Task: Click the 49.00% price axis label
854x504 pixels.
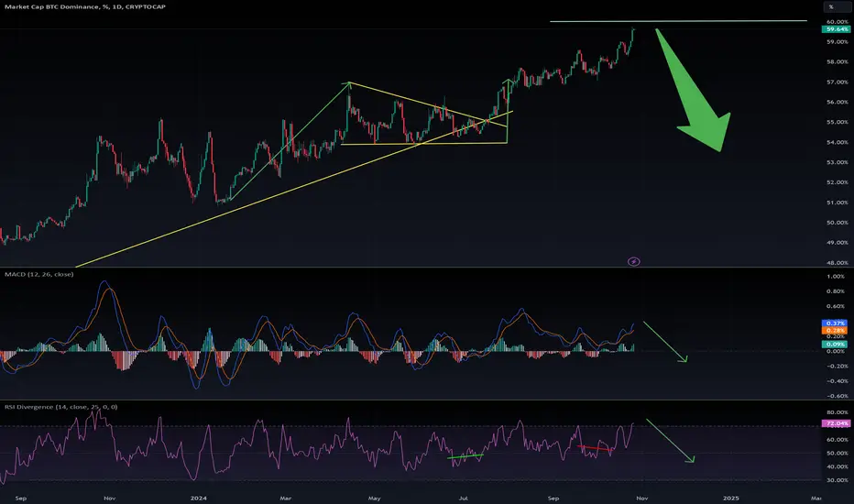Action: coord(838,243)
